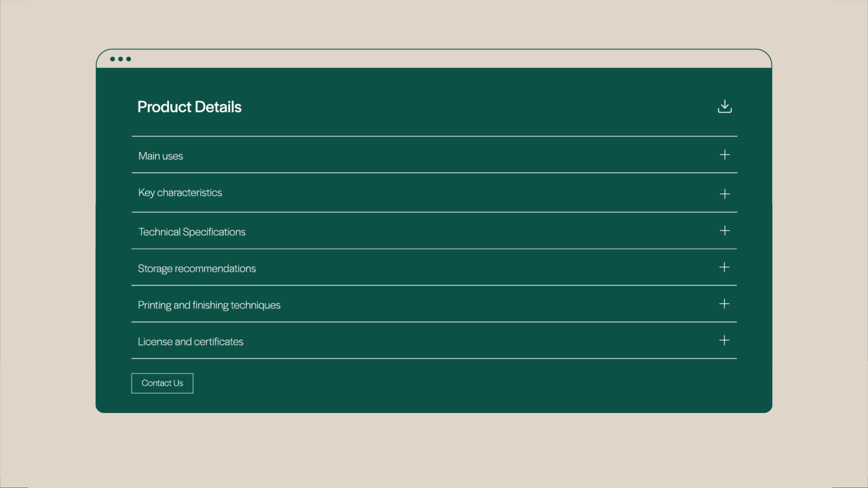Screen dimensions: 868x488
Task: Select the 'Storage recommendations' row label
Action: coord(197,269)
